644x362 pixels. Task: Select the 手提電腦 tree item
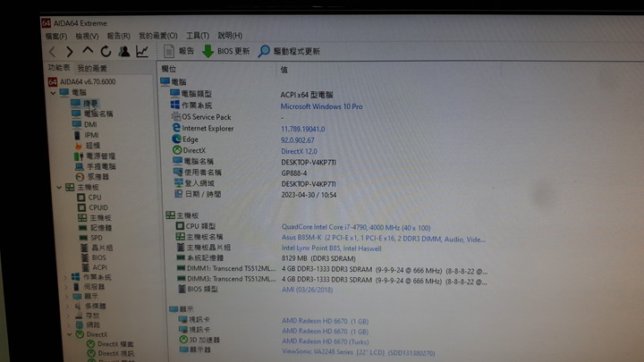[96, 166]
